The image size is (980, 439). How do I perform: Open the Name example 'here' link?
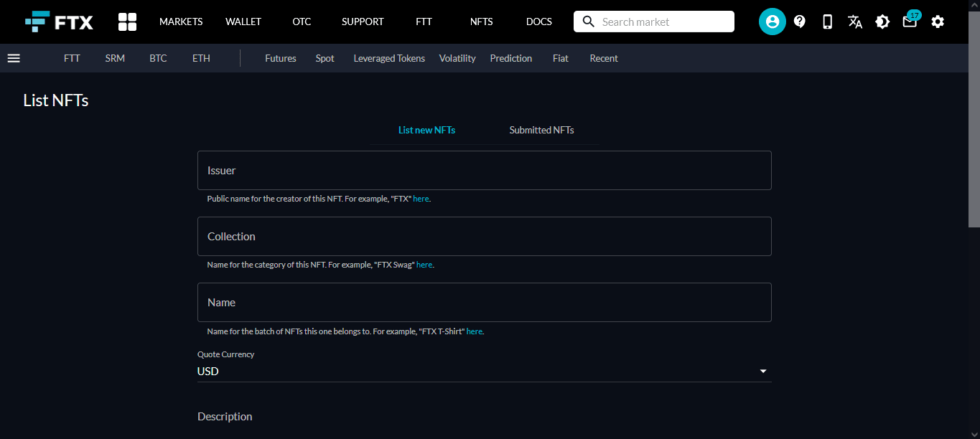pyautogui.click(x=475, y=331)
